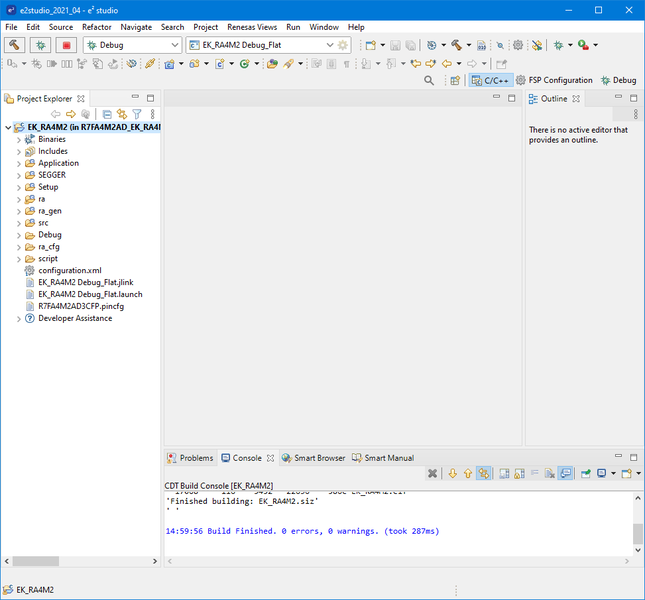Click the console vertical scrollbar thumb
This screenshot has height=600, width=645.
point(638,532)
